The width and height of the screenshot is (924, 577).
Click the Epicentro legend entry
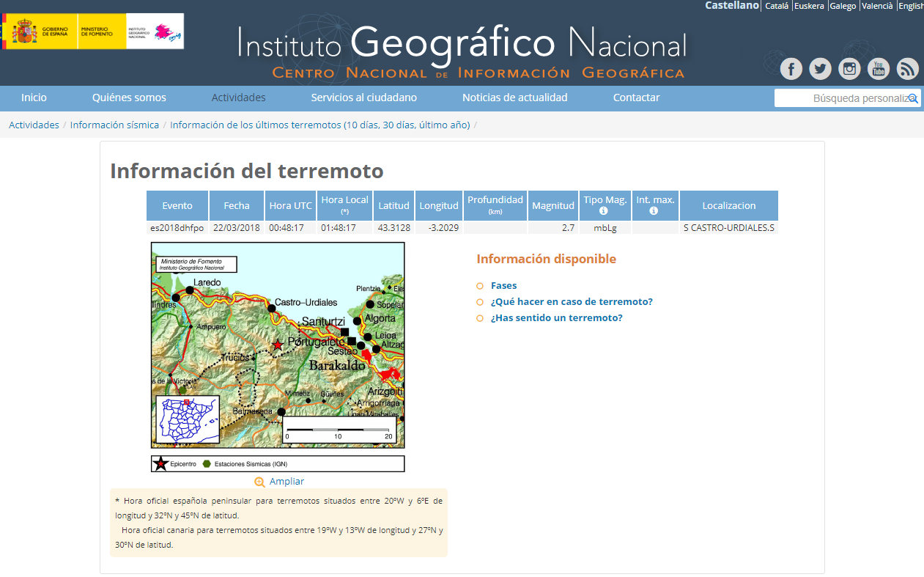(x=175, y=464)
